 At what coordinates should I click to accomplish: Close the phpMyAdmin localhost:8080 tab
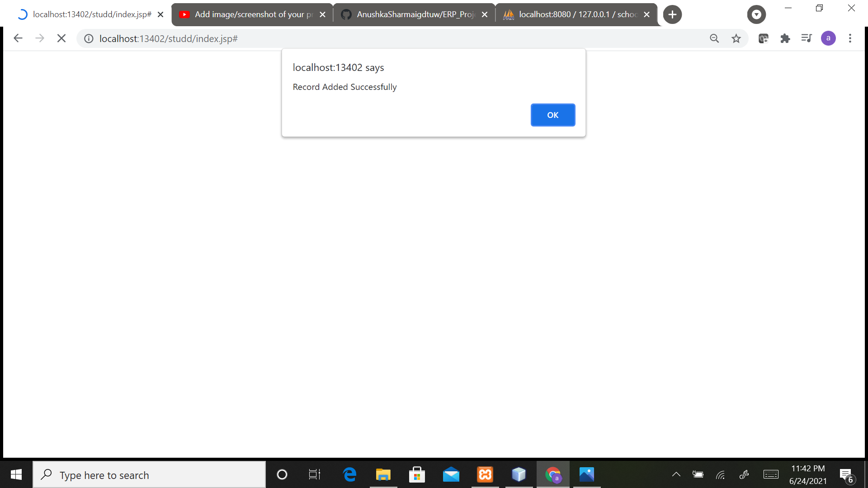(646, 14)
